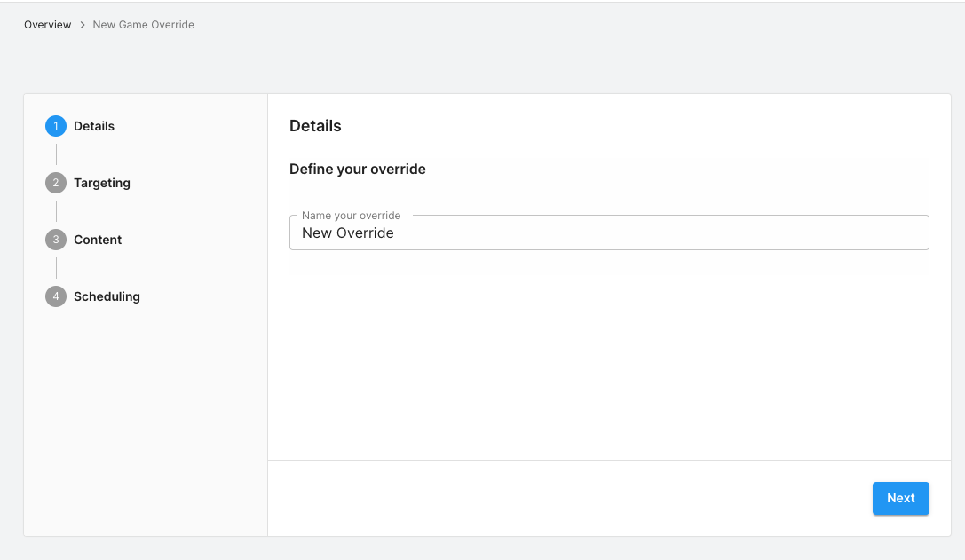
Task: Click the divider line above the Next button
Action: tap(609, 460)
